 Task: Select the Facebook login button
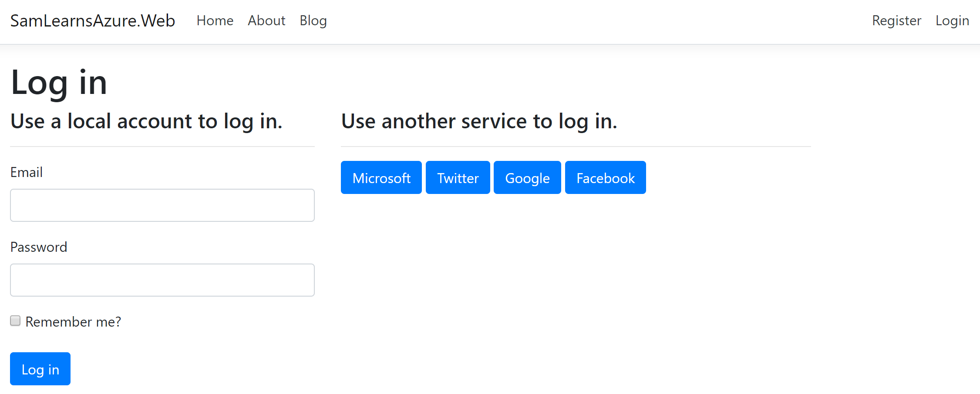click(605, 178)
